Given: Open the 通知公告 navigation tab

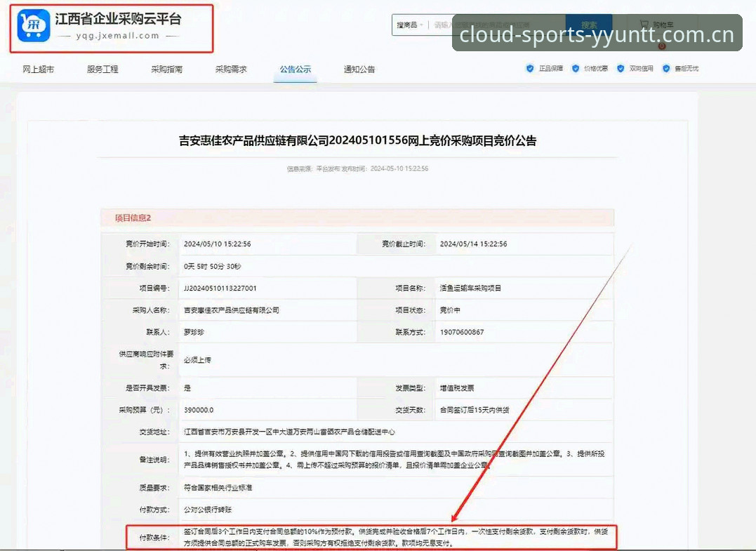Looking at the screenshot, I should point(359,69).
